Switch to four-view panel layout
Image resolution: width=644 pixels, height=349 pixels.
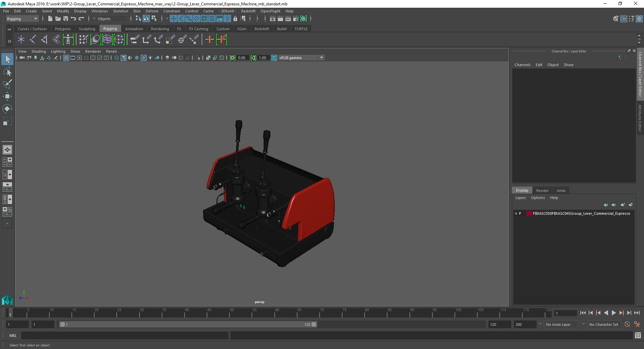7,162
